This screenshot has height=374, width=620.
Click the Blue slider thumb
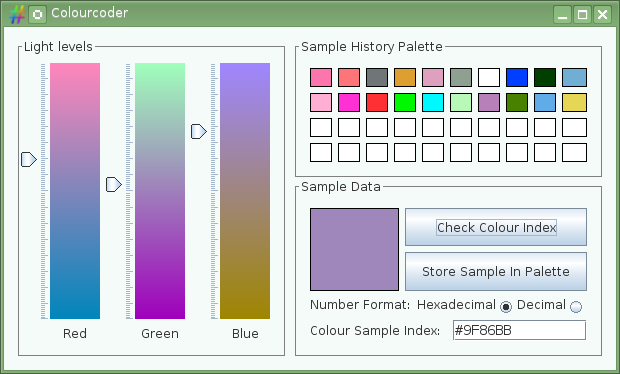(199, 131)
